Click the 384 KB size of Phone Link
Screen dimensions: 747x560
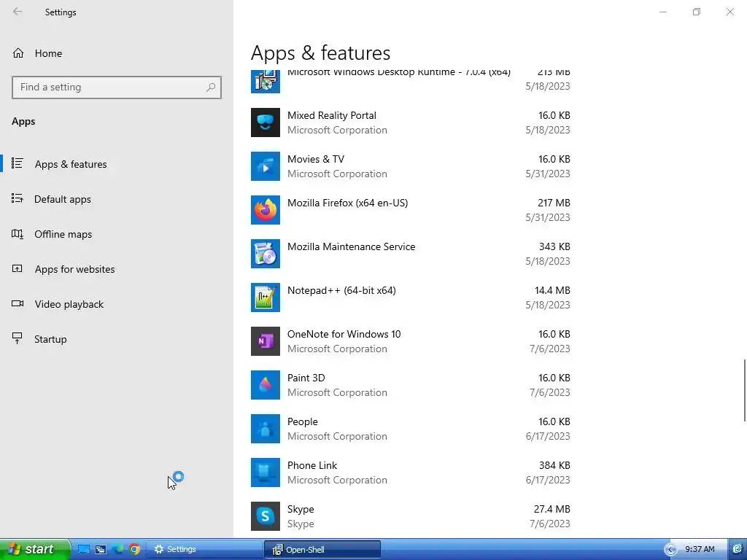[554, 465]
